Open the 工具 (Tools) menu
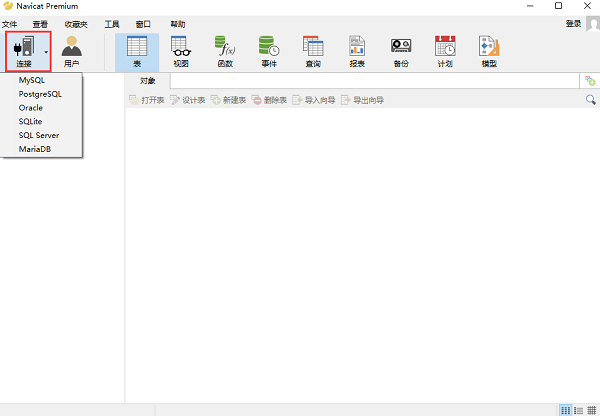Image resolution: width=600 pixels, height=416 pixels. [x=112, y=23]
